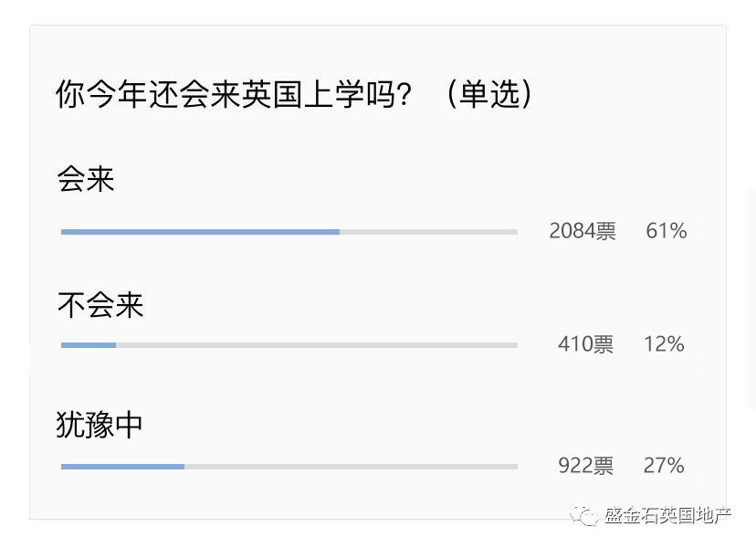The height and width of the screenshot is (548, 756).
Task: Select the 不会来 poll option
Action: click(x=100, y=305)
